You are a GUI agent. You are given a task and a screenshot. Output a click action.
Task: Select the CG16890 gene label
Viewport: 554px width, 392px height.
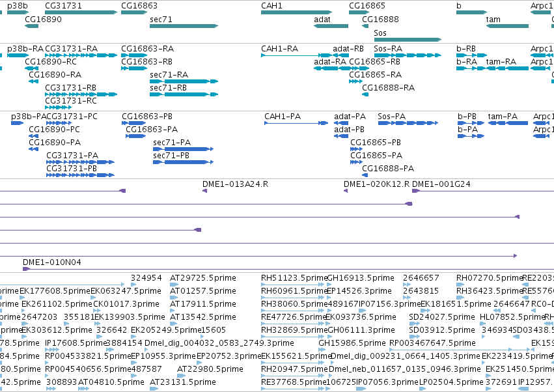click(43, 19)
